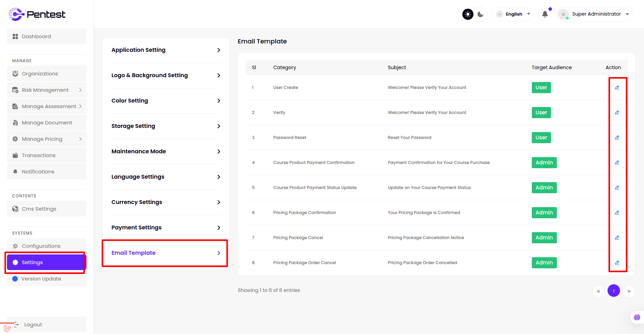Click the Pentest logo

(37, 14)
